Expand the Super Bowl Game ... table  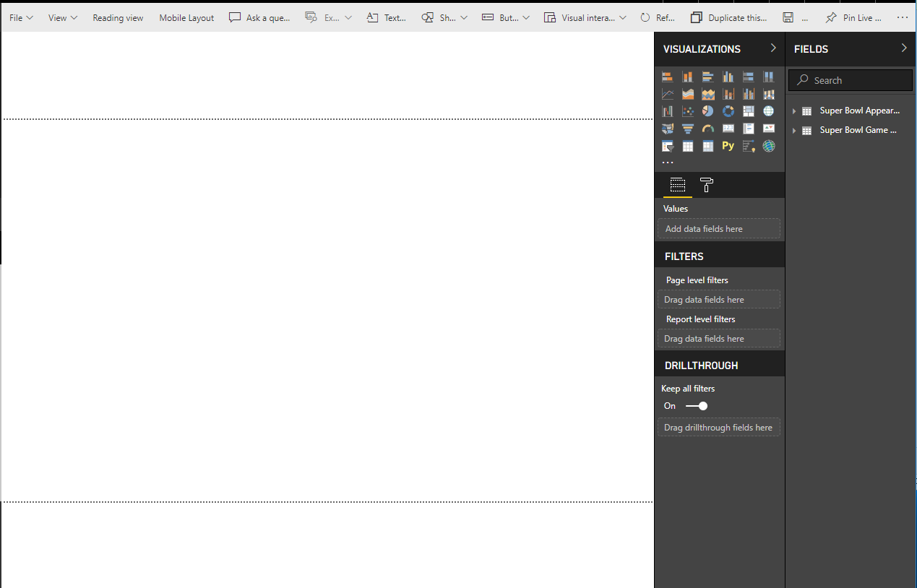pyautogui.click(x=794, y=131)
